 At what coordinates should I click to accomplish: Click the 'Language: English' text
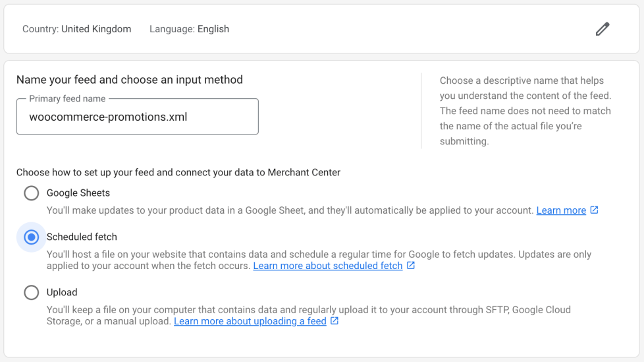[189, 29]
